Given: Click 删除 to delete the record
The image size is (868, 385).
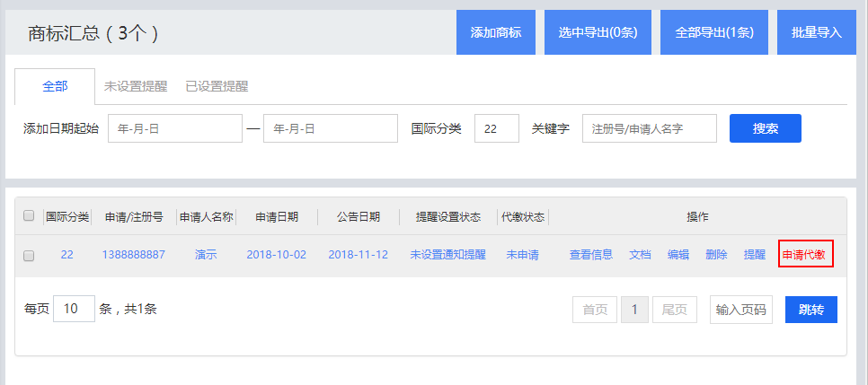Looking at the screenshot, I should click(x=716, y=255).
